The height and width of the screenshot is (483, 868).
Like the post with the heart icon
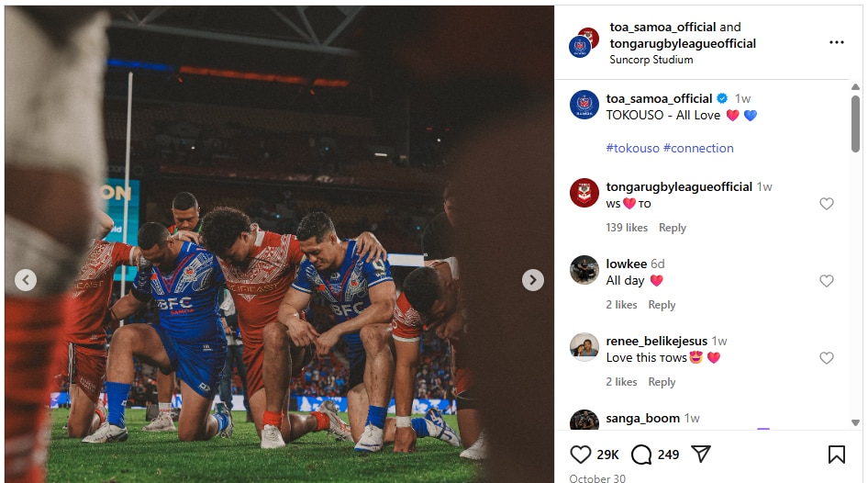pos(581,455)
